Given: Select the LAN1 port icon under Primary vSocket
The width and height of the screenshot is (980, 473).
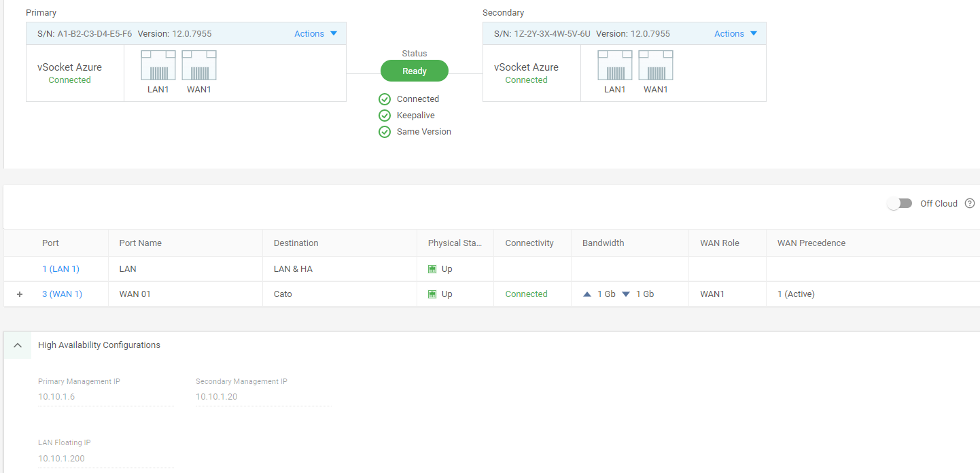Looking at the screenshot, I should tap(158, 65).
